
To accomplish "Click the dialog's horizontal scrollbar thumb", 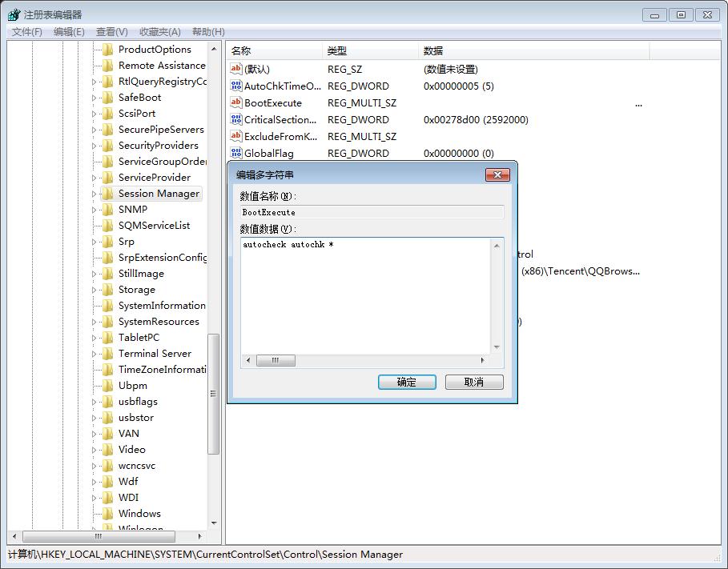I will [x=276, y=361].
